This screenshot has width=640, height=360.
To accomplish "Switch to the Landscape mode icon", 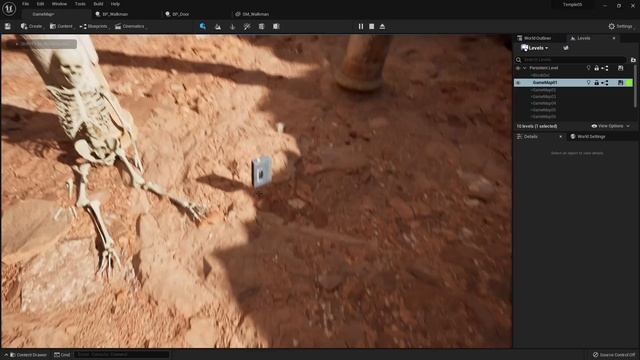I will pos(218,27).
